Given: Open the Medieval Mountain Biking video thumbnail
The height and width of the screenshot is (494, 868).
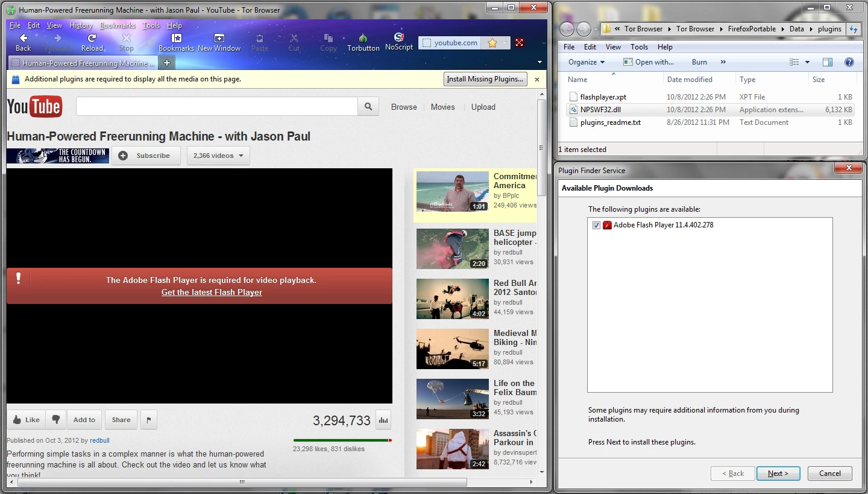Looking at the screenshot, I should (x=452, y=349).
